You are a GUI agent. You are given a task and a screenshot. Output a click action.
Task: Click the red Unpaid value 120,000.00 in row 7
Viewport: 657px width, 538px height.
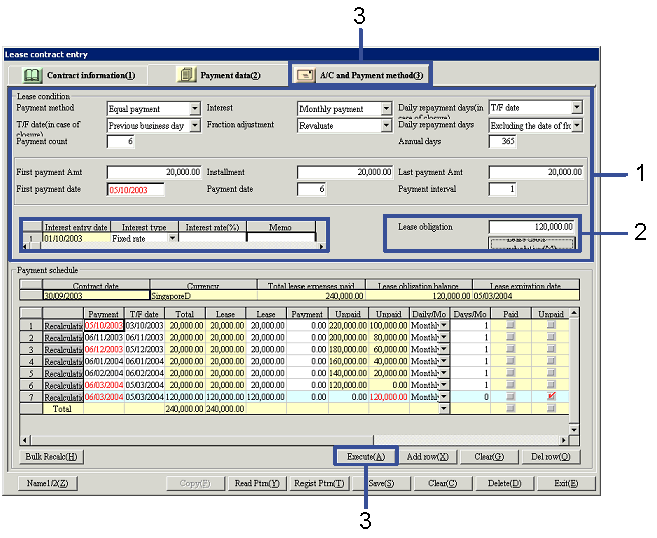pos(388,397)
